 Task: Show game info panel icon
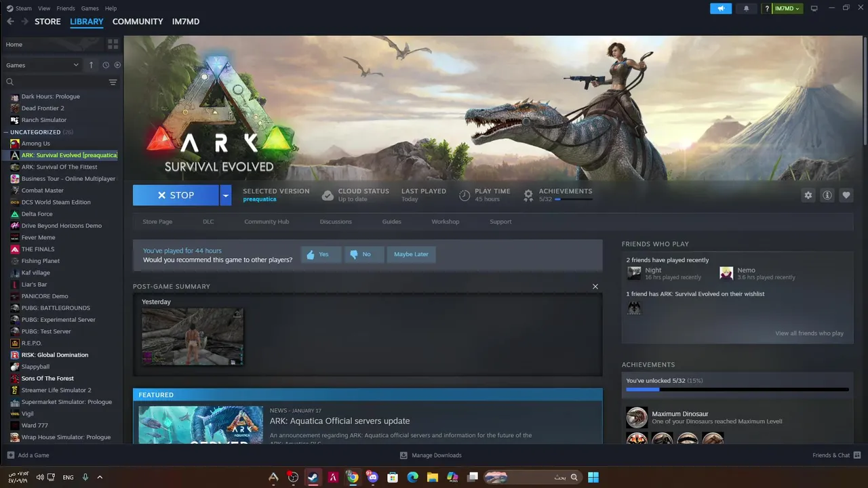[x=827, y=195]
